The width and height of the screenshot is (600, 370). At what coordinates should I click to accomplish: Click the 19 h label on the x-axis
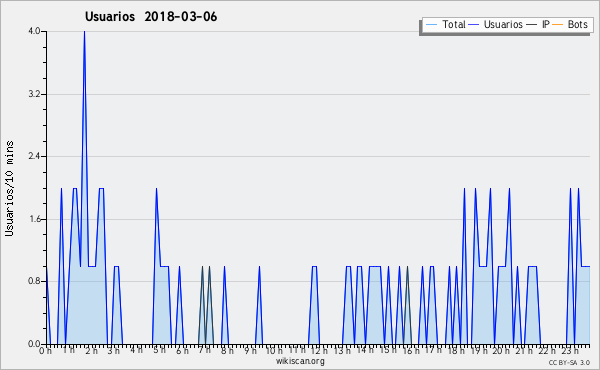click(478, 350)
